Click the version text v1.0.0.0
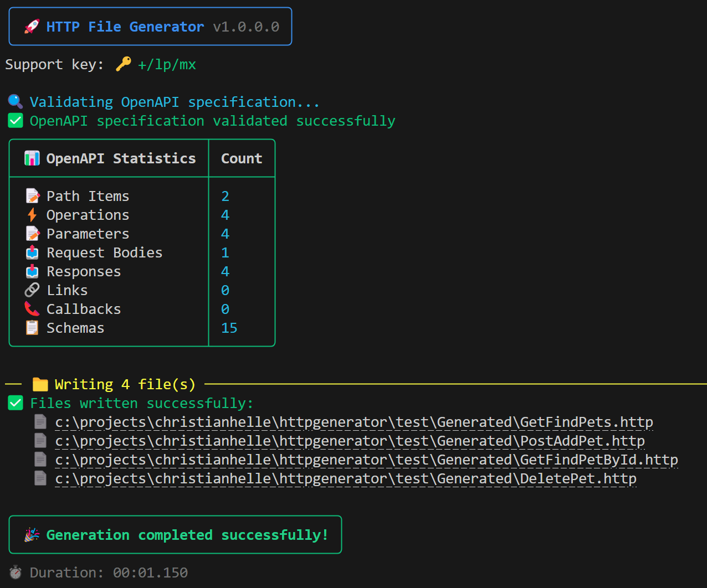The width and height of the screenshot is (707, 588). 246,27
